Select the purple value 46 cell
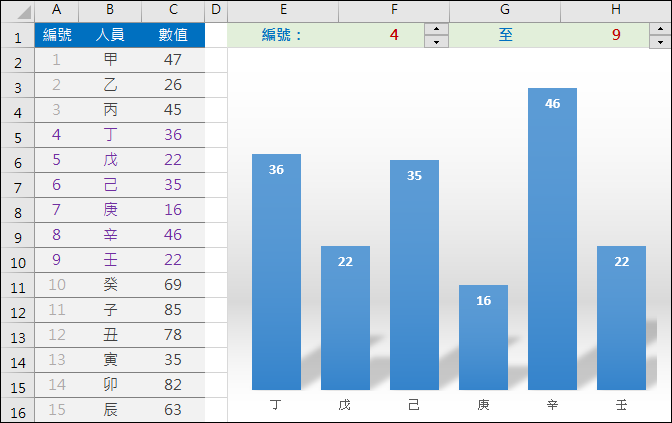This screenshot has height=423, width=672. [173, 235]
